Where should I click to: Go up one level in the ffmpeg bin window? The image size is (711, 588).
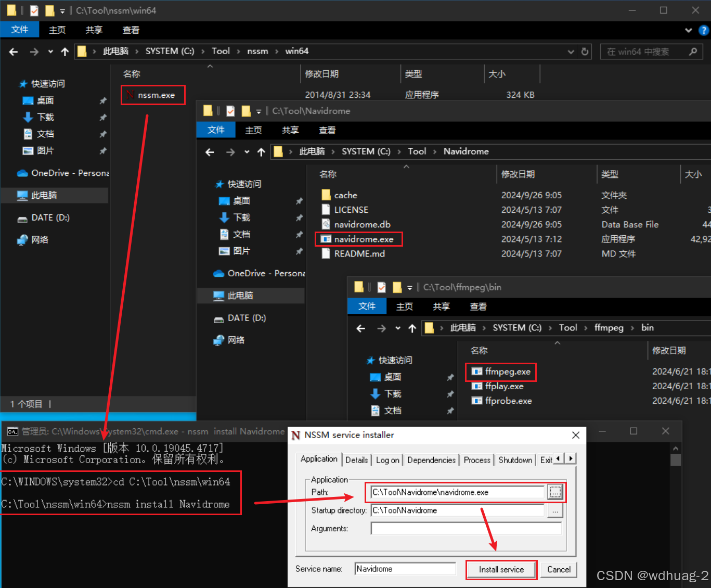pyautogui.click(x=412, y=328)
